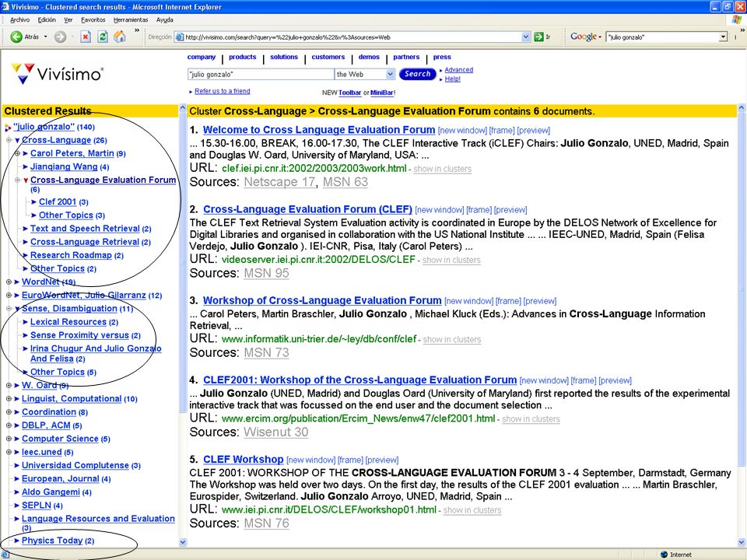
Task: Open the solutions navigation link
Action: pos(284,57)
